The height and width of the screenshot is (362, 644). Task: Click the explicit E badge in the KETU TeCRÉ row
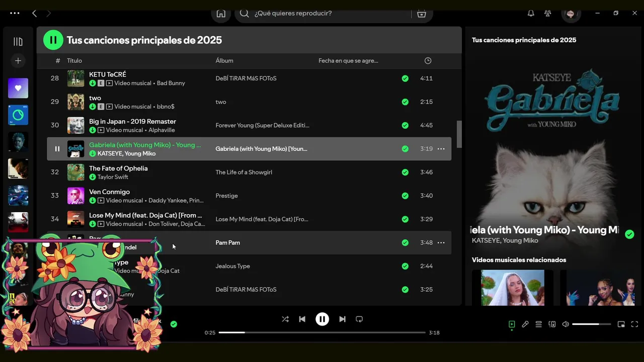pyautogui.click(x=101, y=83)
